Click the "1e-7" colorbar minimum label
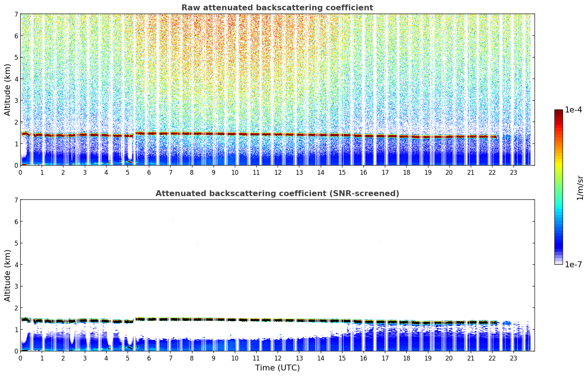Screen dimensions: 588x376 (573, 264)
